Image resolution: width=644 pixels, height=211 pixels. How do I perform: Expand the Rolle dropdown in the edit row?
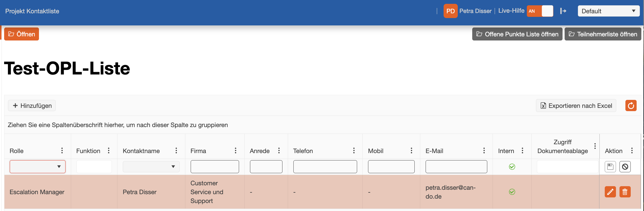click(x=37, y=167)
